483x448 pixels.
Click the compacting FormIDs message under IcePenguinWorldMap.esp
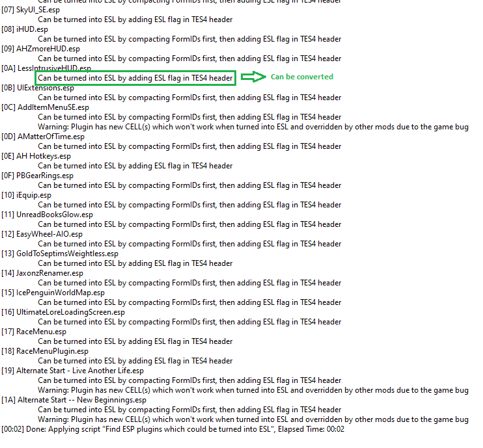(189, 302)
